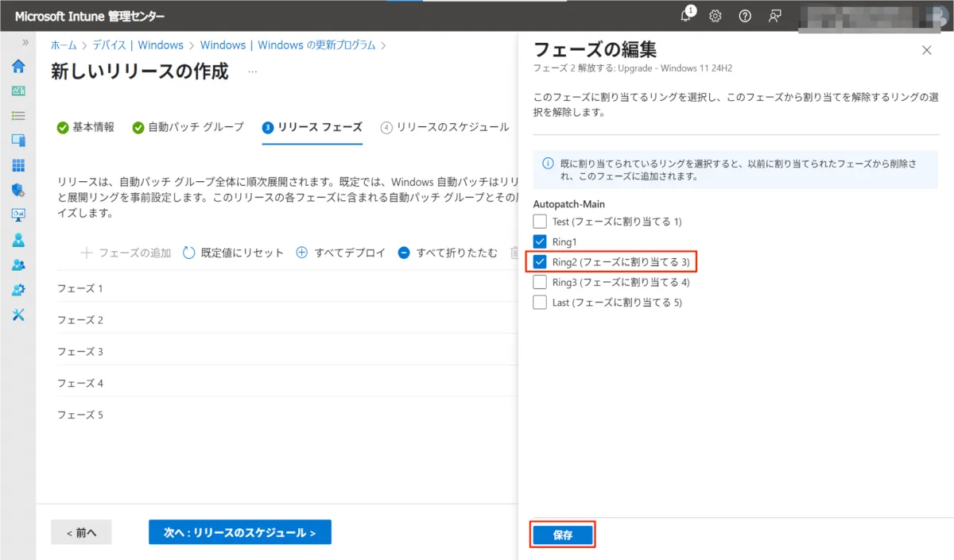Screen dimensions: 954x560
Task: Click the 保存 button
Action: coord(563,535)
